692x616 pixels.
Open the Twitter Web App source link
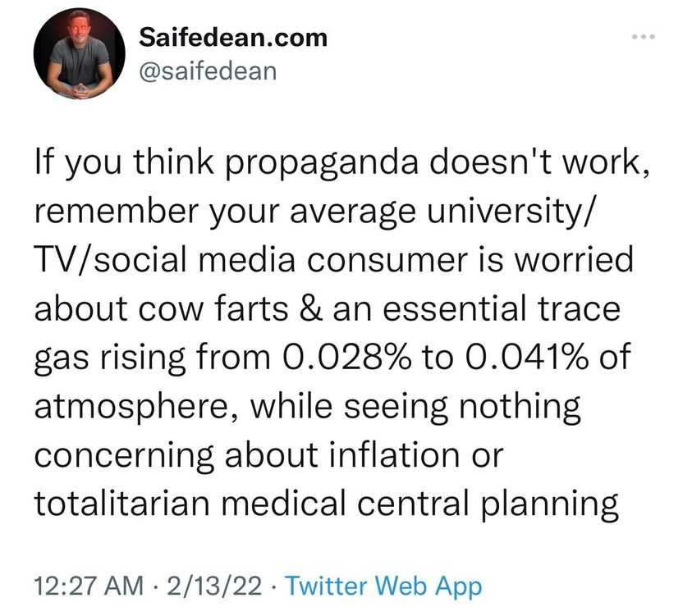pyautogui.click(x=384, y=586)
